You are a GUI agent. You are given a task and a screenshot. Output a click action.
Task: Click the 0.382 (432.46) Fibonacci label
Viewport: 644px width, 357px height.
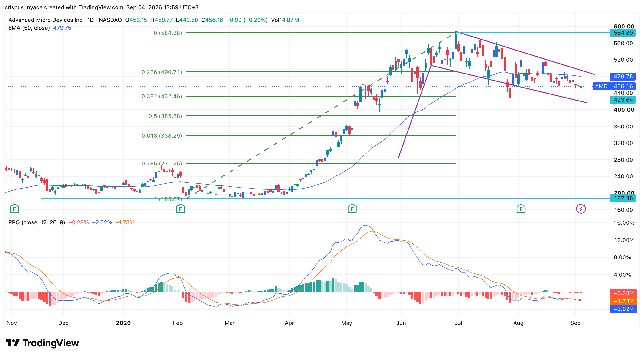coord(162,96)
